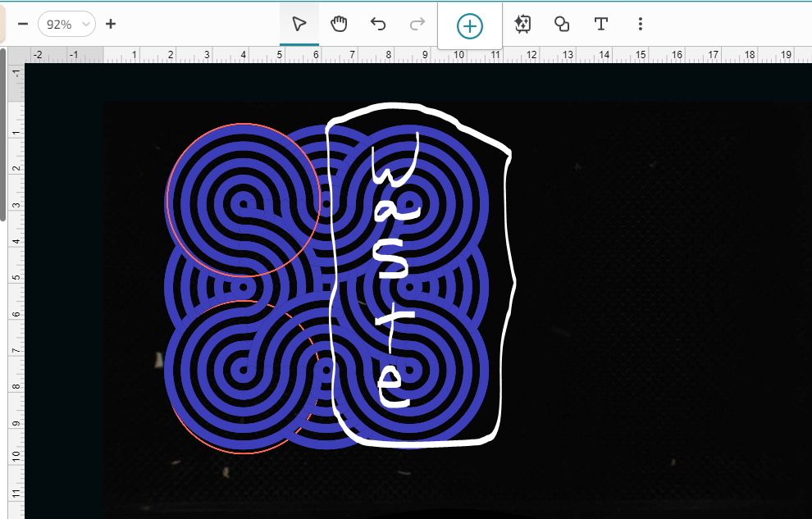Image resolution: width=812 pixels, height=519 pixels.
Task: Select the lower orange circle outline
Action: point(244,452)
